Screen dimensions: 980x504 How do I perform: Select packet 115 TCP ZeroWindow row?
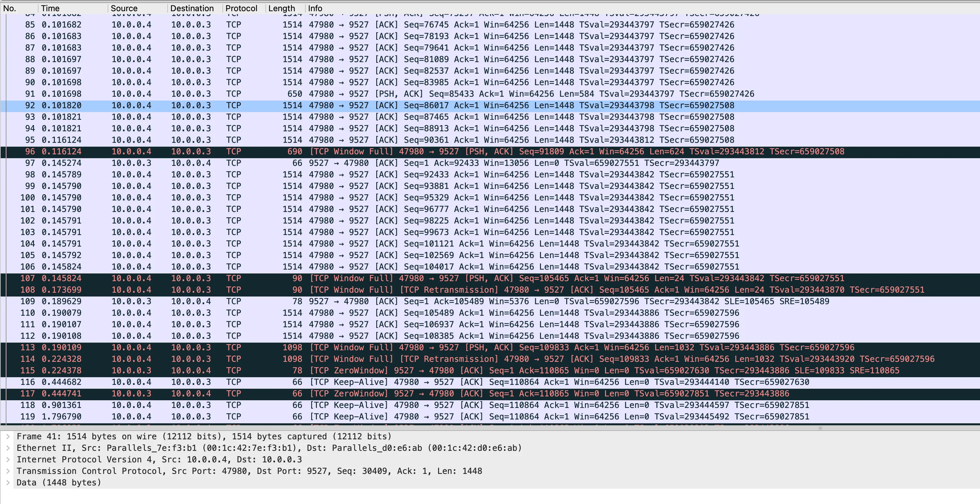tap(380, 370)
